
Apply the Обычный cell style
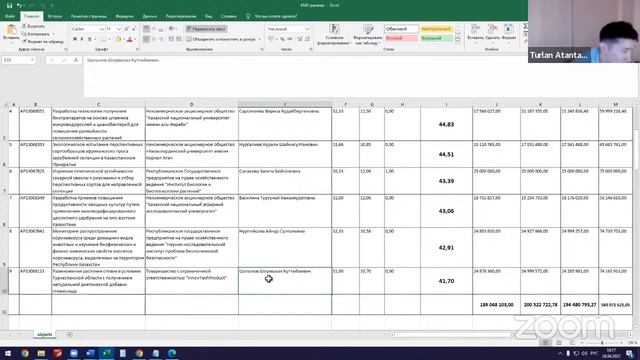click(x=401, y=29)
